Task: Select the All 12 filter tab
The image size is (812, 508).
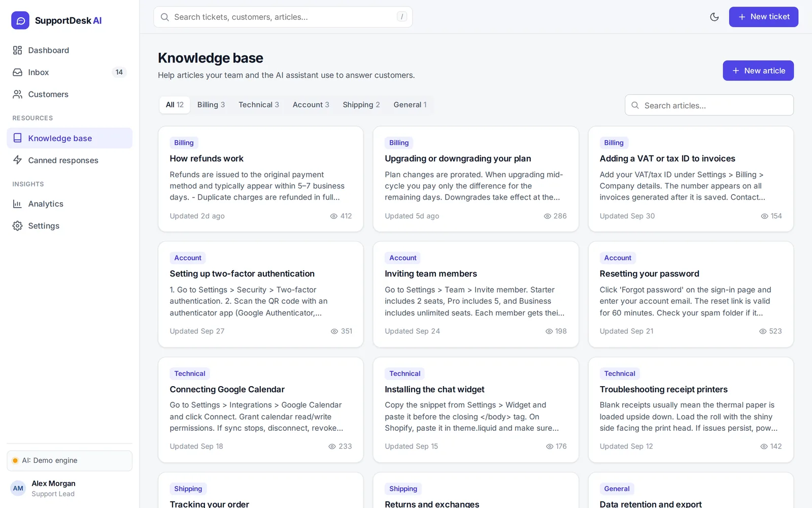Action: click(x=175, y=105)
